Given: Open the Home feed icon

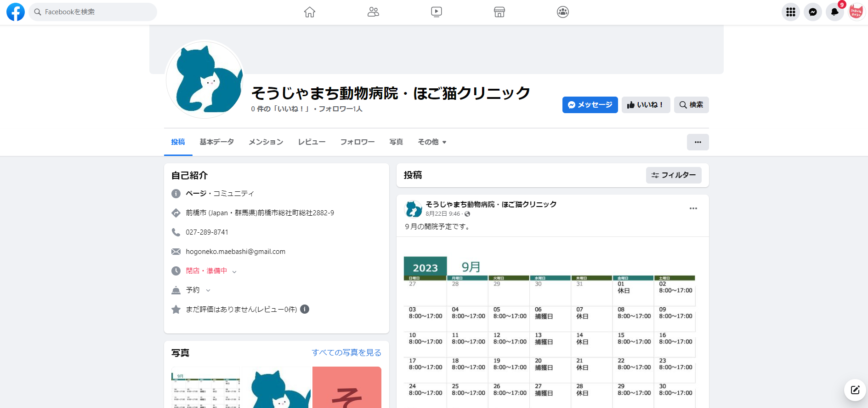Looking at the screenshot, I should pos(310,12).
